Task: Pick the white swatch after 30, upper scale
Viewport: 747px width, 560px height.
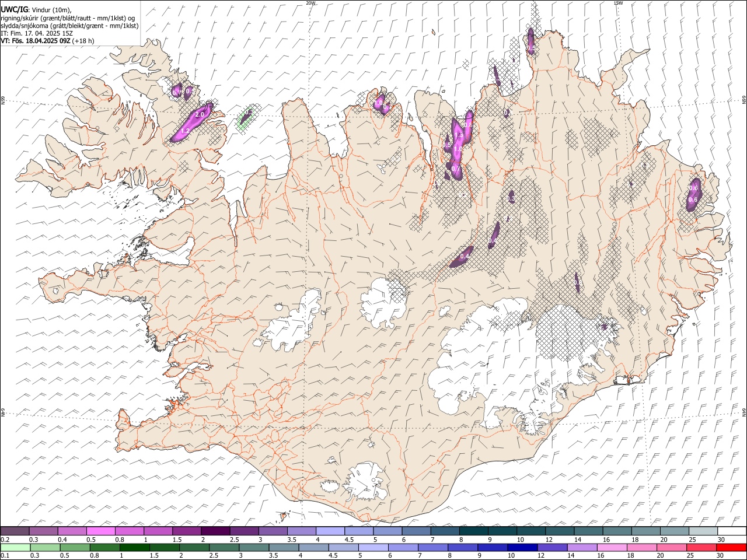Action: 732,531
